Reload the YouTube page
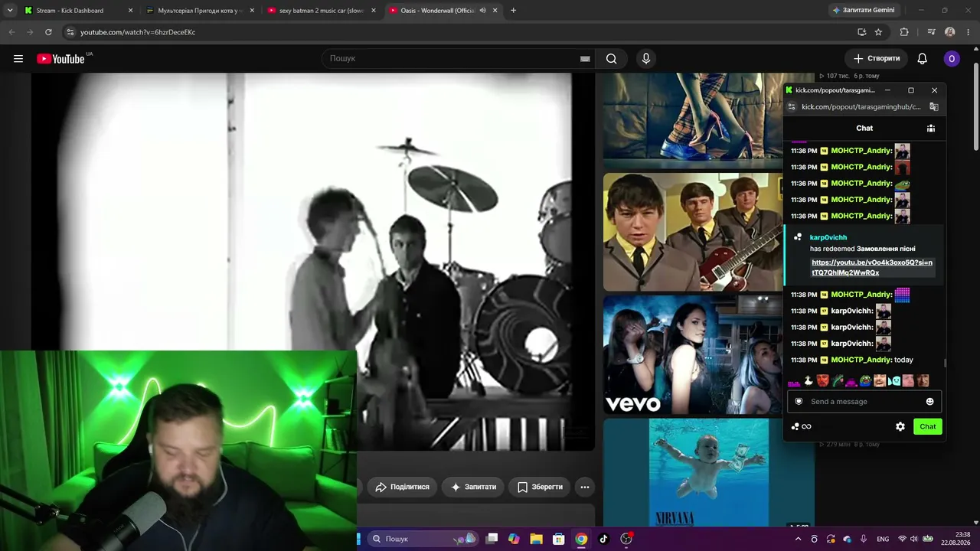The width and height of the screenshot is (980, 551). coord(48,32)
